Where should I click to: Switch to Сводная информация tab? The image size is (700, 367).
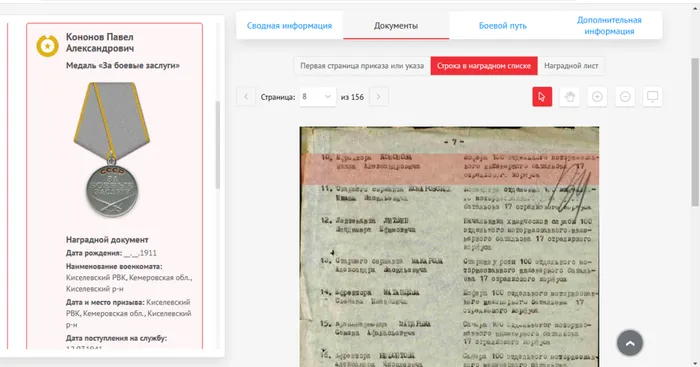coord(289,26)
